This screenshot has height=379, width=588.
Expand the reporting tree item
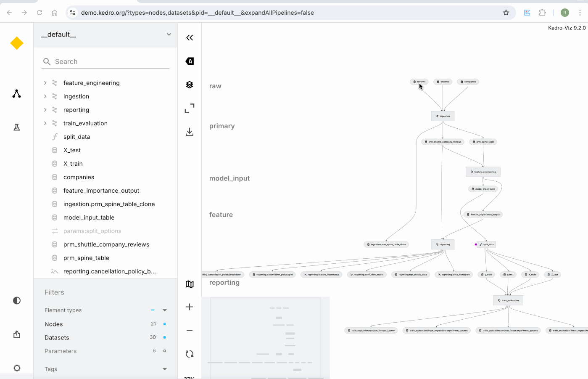45,110
